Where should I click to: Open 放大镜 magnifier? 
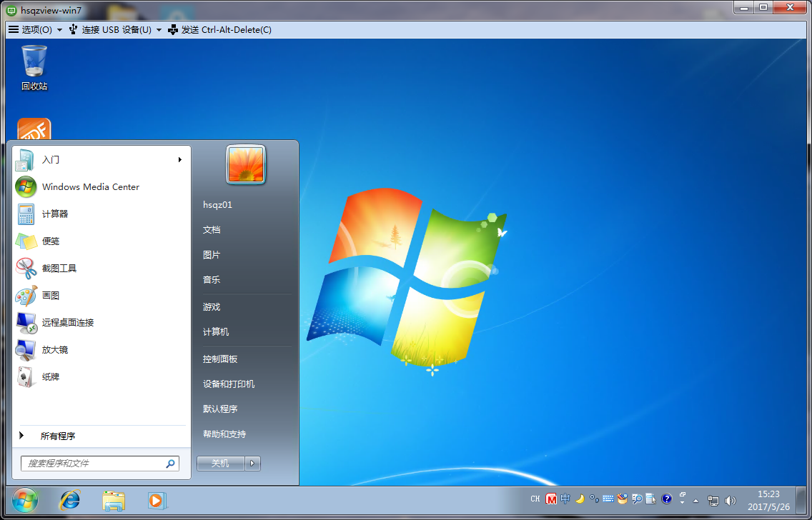click(x=100, y=350)
